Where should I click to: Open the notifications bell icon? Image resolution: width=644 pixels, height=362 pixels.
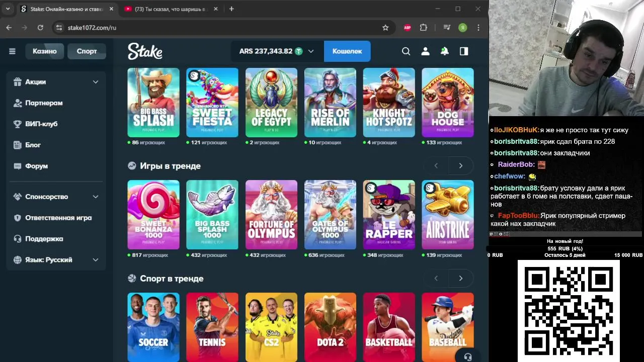tap(445, 51)
